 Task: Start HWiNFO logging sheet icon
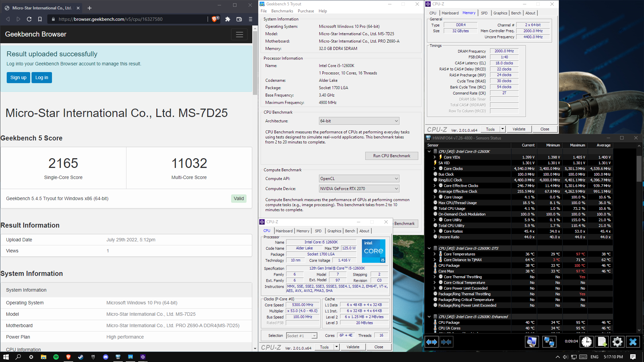coord(602,342)
